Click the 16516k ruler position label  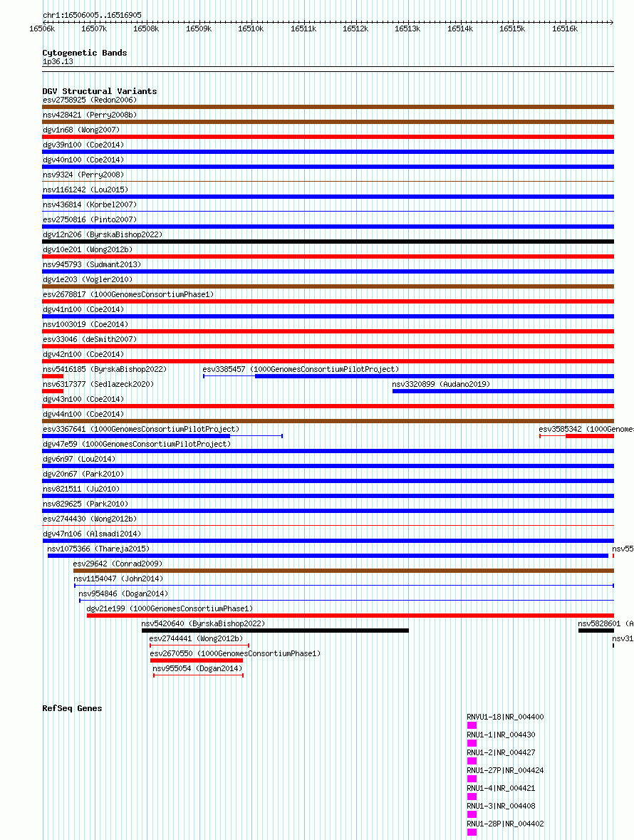pyautogui.click(x=565, y=29)
